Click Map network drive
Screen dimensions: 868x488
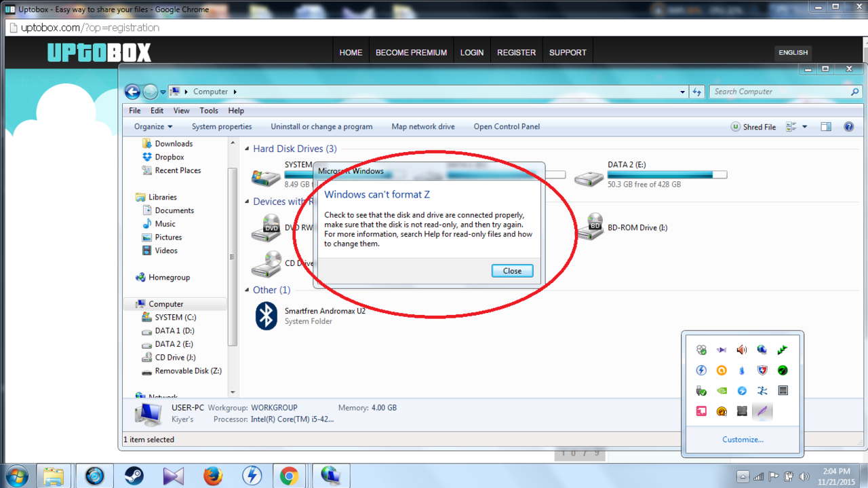pyautogui.click(x=423, y=127)
